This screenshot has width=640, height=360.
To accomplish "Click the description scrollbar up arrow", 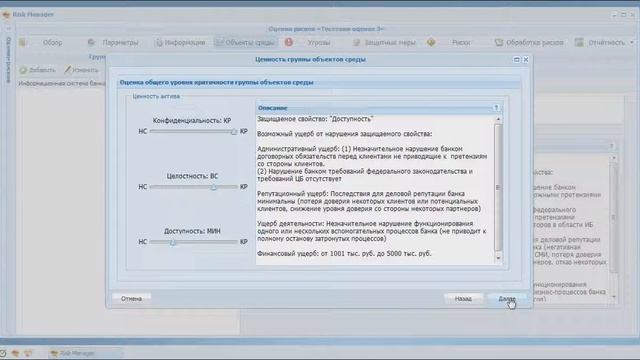I will pyautogui.click(x=498, y=119).
